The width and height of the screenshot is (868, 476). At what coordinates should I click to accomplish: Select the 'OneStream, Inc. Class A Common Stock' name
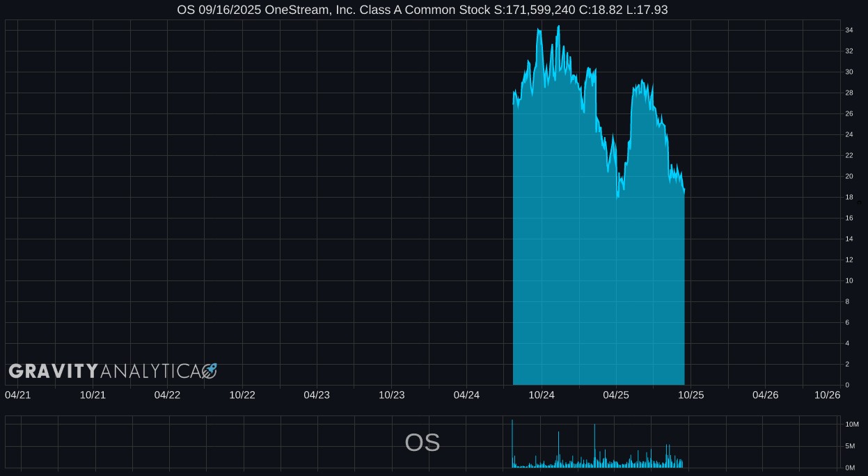pos(377,10)
